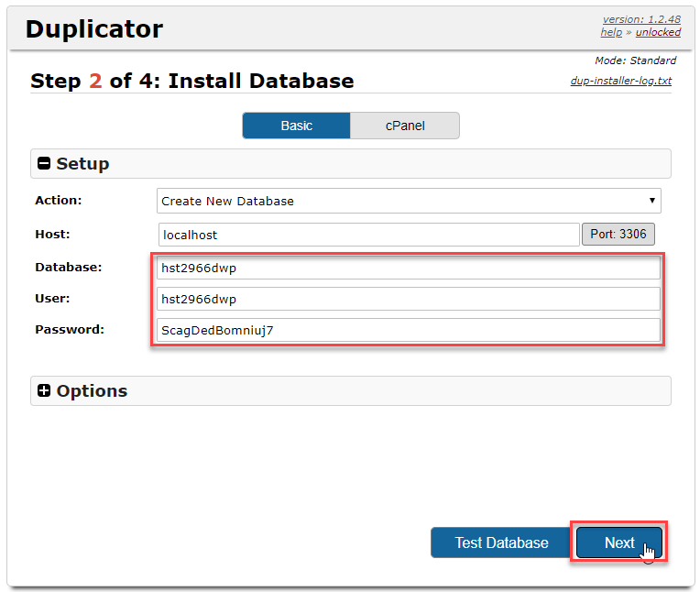Click the Mode: Standard label
The image size is (700, 592).
coord(635,60)
